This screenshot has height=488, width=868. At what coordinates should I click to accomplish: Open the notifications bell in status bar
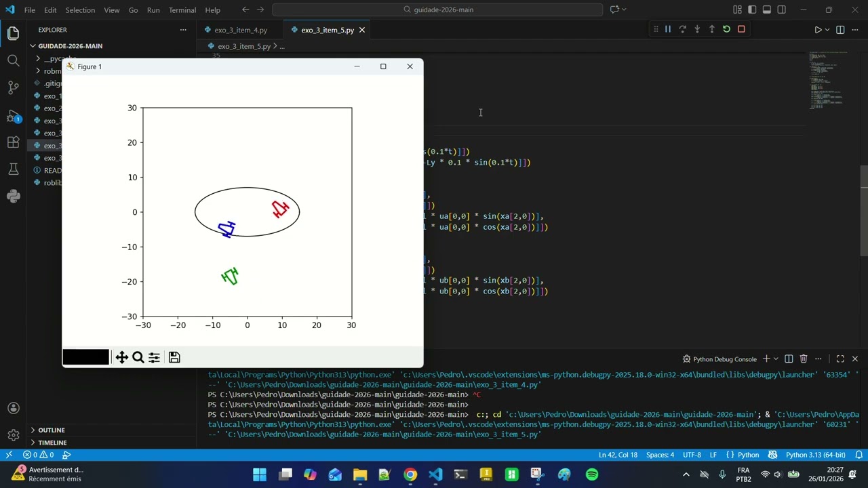point(859,455)
